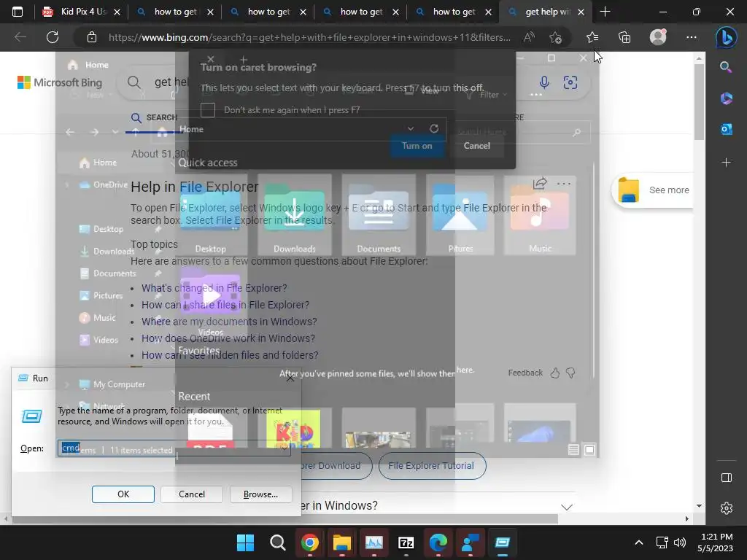
Task: Open Edge sidebar settings gear
Action: coord(726,508)
